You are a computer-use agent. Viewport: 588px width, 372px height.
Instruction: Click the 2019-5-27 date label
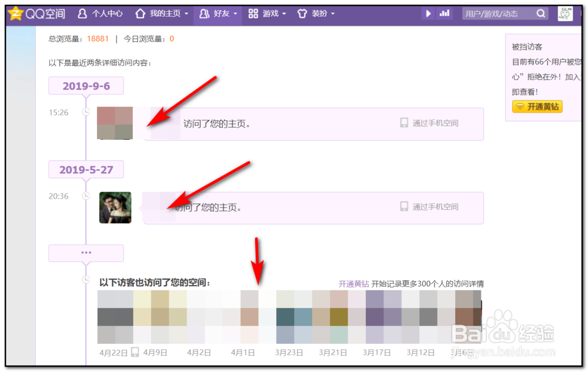(x=86, y=170)
